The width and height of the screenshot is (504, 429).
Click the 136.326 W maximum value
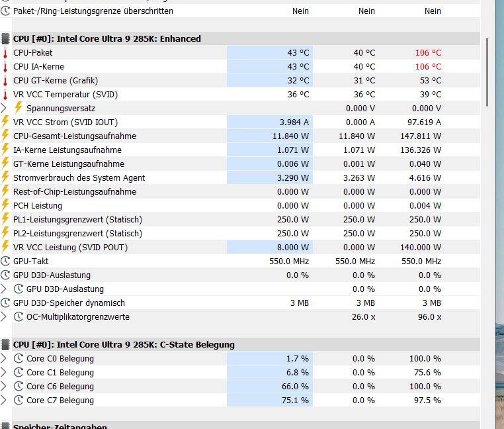(421, 150)
